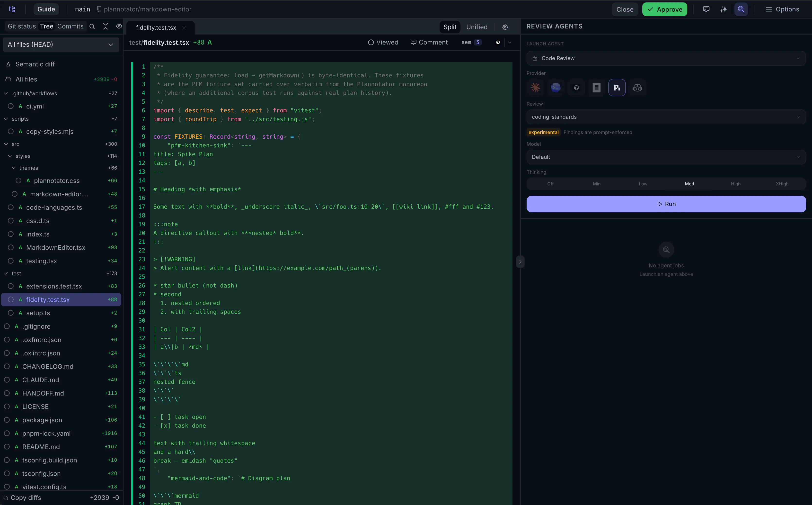Toggle viewed circle for MarkdownEditor.tsx
The image size is (812, 505).
click(11, 247)
